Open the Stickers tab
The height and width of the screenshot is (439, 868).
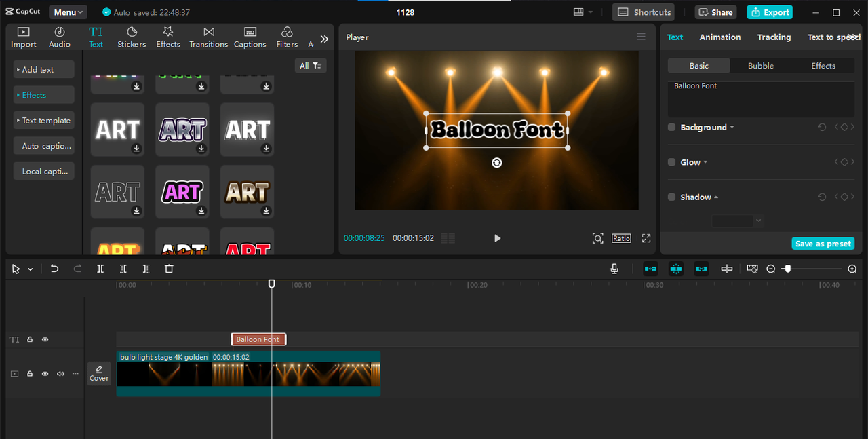tap(132, 37)
